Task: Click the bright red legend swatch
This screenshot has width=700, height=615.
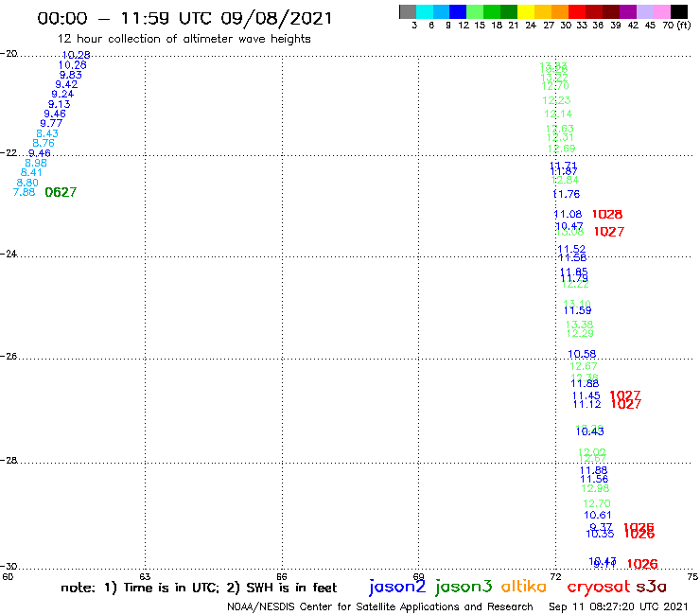Action: pyautogui.click(x=577, y=11)
